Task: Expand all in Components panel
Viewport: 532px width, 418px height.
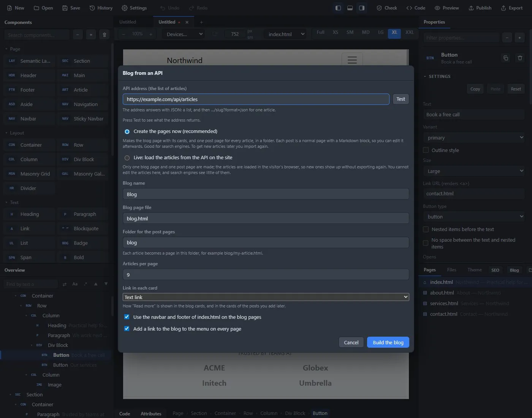Action: point(91,35)
